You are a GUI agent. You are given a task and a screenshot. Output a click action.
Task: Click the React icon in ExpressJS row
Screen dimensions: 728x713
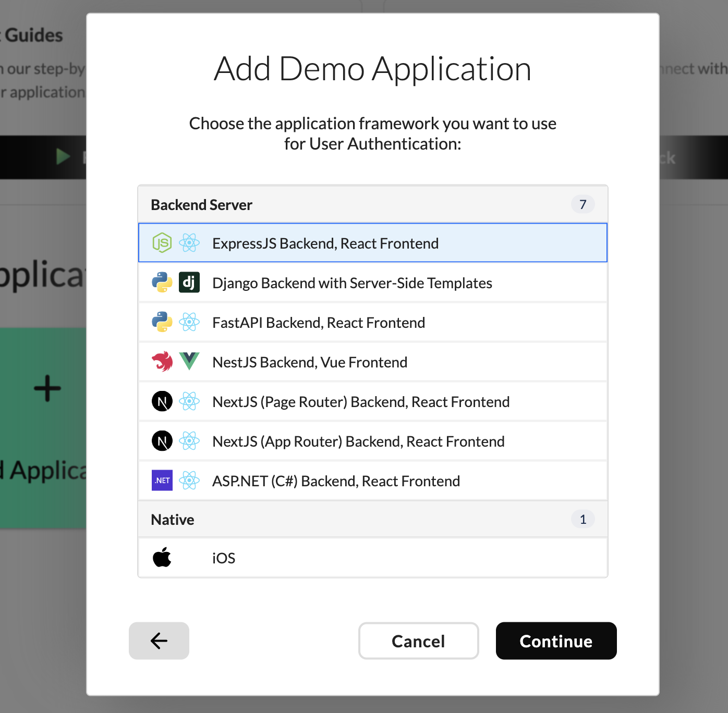pos(189,243)
